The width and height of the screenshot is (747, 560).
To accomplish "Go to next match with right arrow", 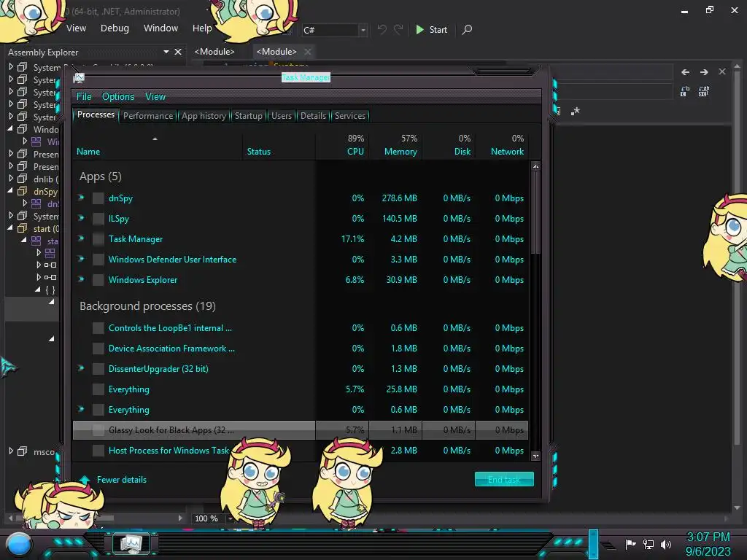I will pos(704,72).
